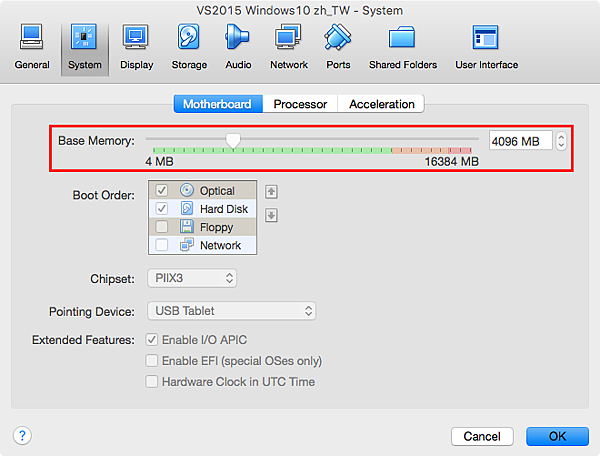
Task: Open the Pointing Device USB Tablet dropdown
Action: tap(232, 311)
